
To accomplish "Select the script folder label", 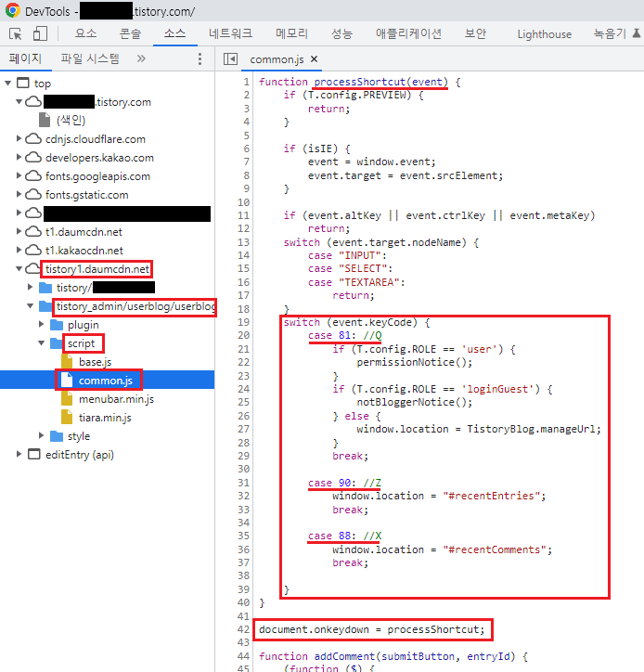I will 81,343.
